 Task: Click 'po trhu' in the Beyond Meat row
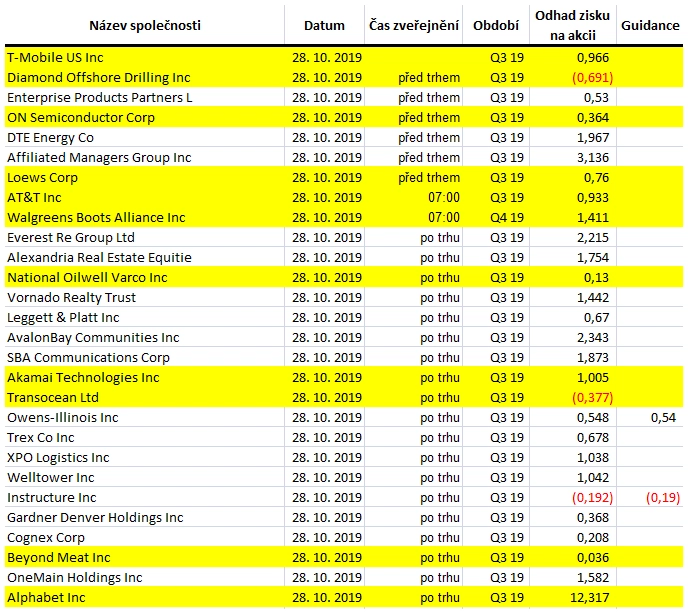[x=440, y=558]
